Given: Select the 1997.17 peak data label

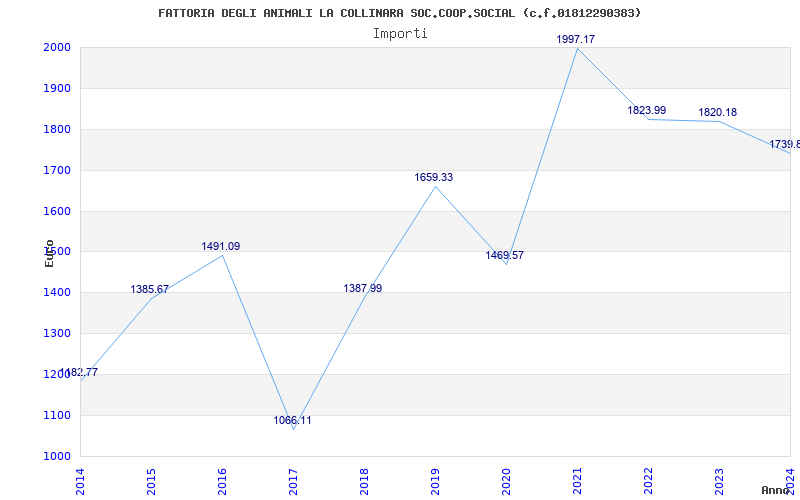Looking at the screenshot, I should 576,39.
